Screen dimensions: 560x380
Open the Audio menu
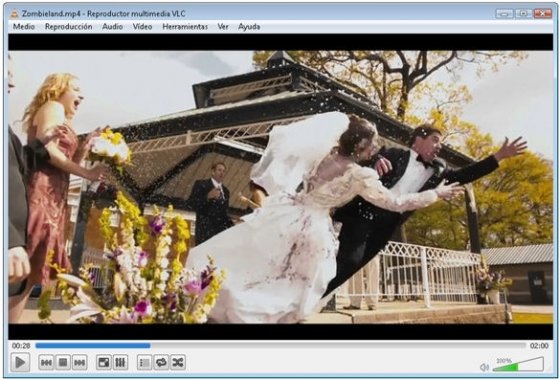pos(112,27)
